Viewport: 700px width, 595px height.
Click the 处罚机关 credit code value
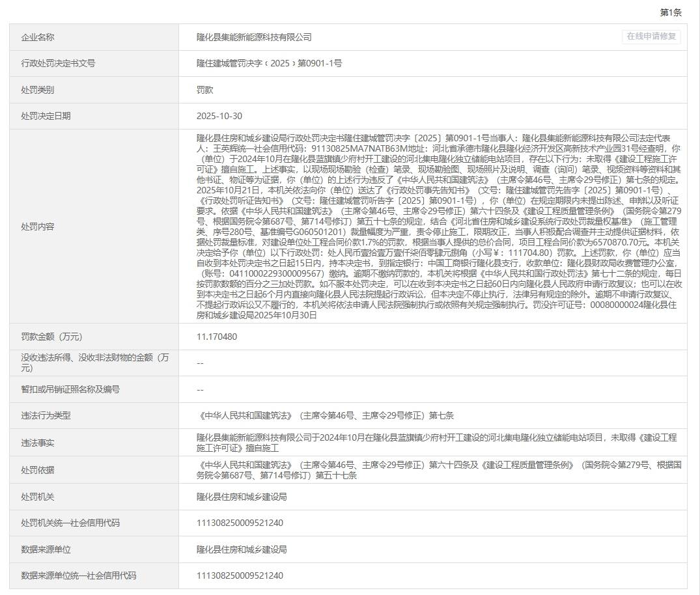click(x=240, y=523)
